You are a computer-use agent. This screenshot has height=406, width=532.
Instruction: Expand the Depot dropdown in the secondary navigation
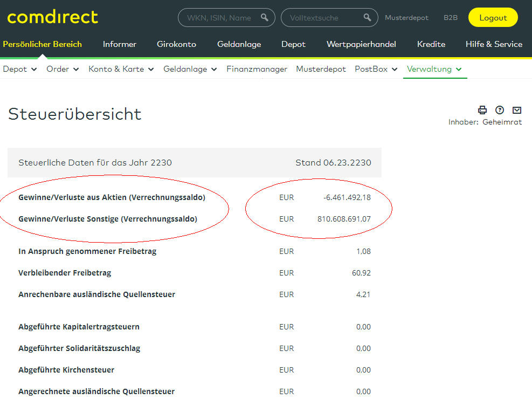[20, 69]
